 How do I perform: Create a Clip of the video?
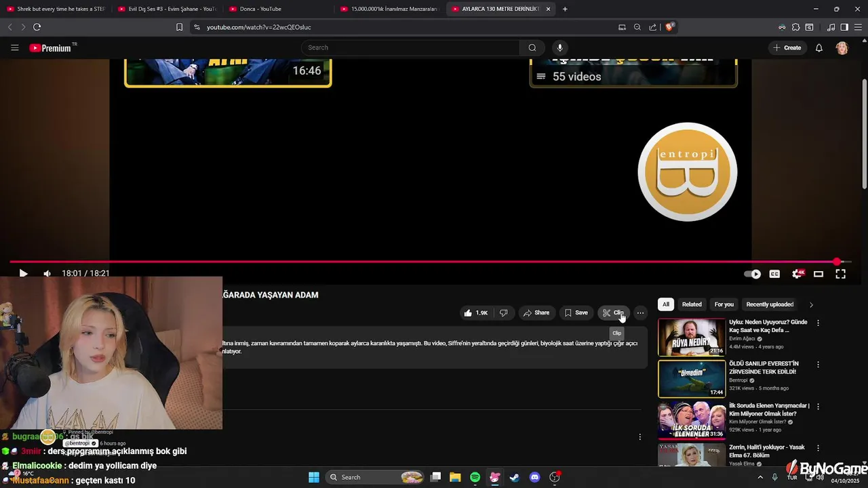tap(613, 312)
